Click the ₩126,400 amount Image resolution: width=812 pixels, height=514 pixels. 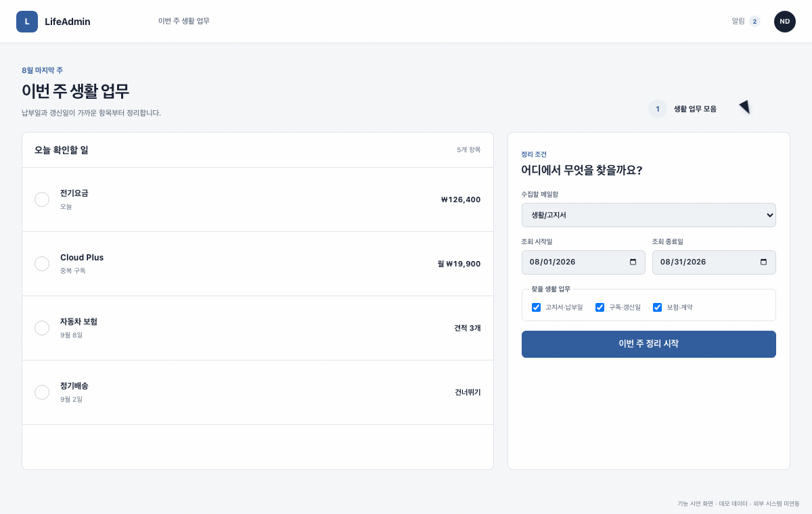461,200
